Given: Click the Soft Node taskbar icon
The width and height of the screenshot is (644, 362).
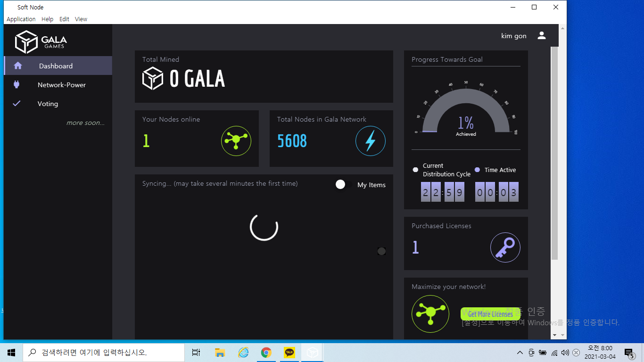Looking at the screenshot, I should pyautogui.click(x=313, y=353).
